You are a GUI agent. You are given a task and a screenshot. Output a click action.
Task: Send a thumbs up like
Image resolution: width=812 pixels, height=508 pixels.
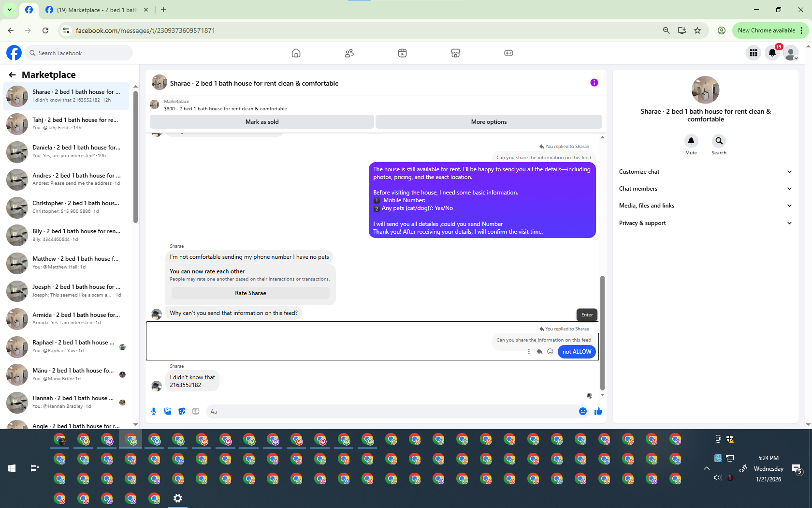[598, 411]
